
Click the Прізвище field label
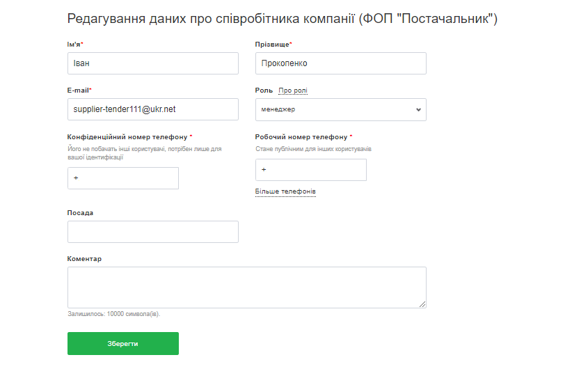pos(273,45)
